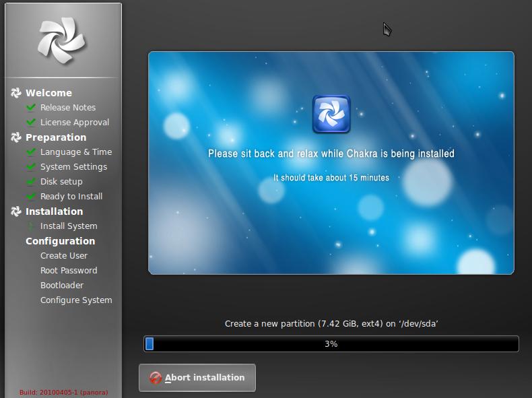Click the Chakra logo in the sidebar
Viewport: 532px width, 398px height.
tap(63, 40)
